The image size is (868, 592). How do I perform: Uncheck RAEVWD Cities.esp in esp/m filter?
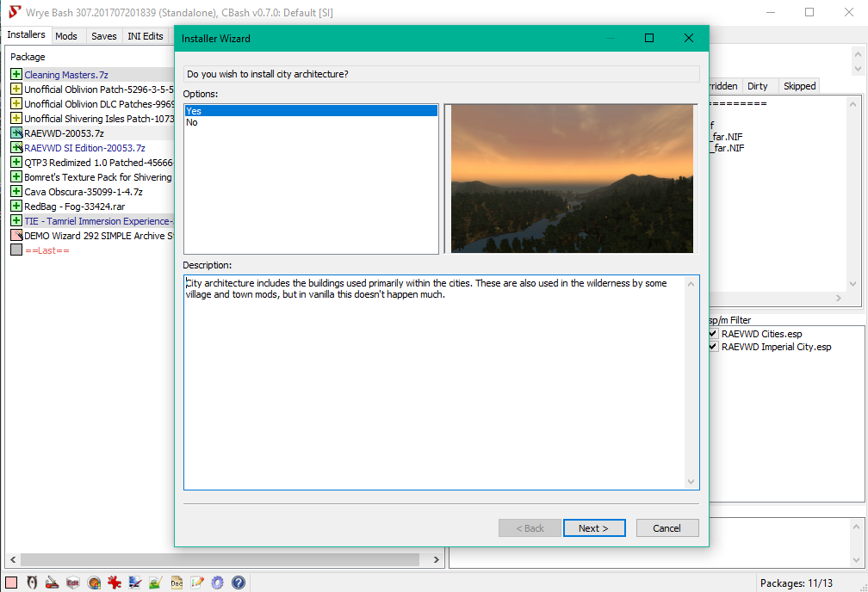pyautogui.click(x=713, y=334)
